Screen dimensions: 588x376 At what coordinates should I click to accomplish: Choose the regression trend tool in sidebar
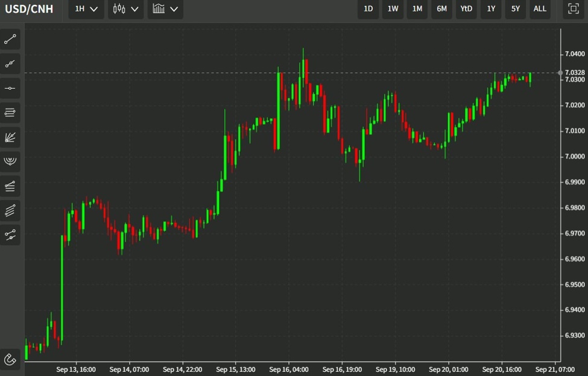pyautogui.click(x=10, y=235)
